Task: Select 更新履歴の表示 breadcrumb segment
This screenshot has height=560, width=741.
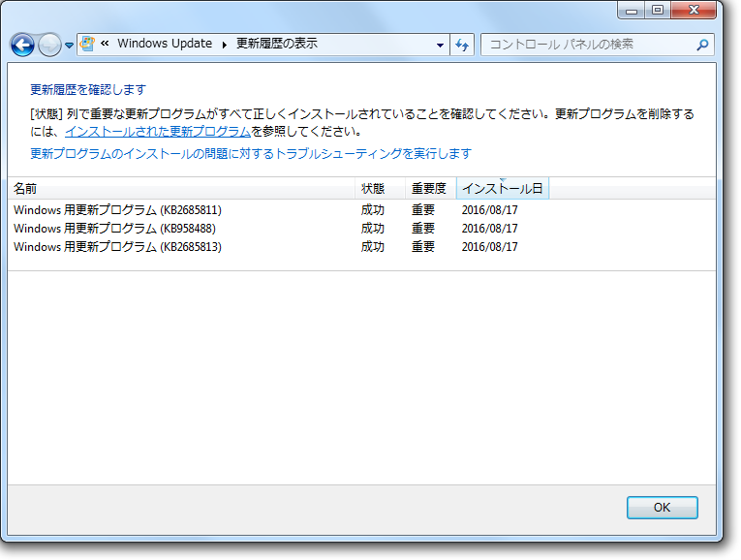Action: coord(276,45)
